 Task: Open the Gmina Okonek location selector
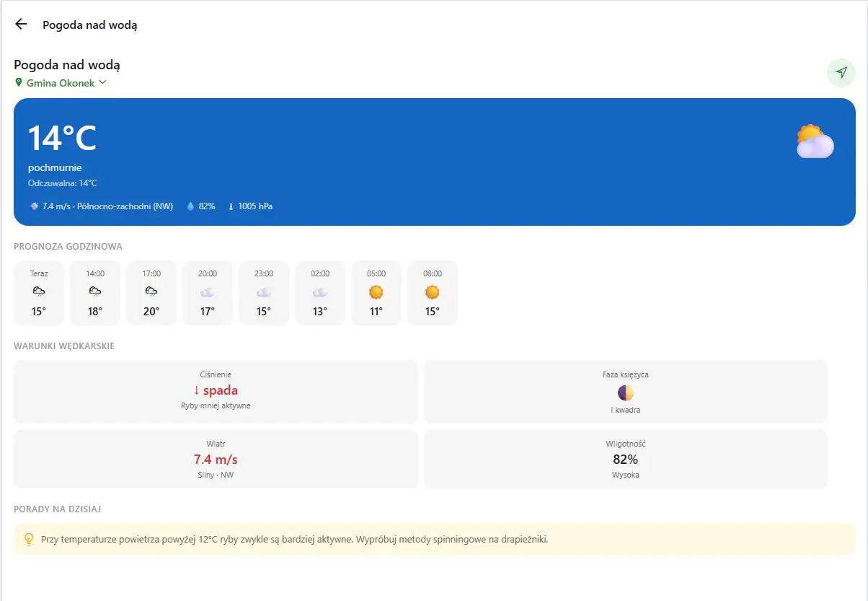pyautogui.click(x=61, y=83)
